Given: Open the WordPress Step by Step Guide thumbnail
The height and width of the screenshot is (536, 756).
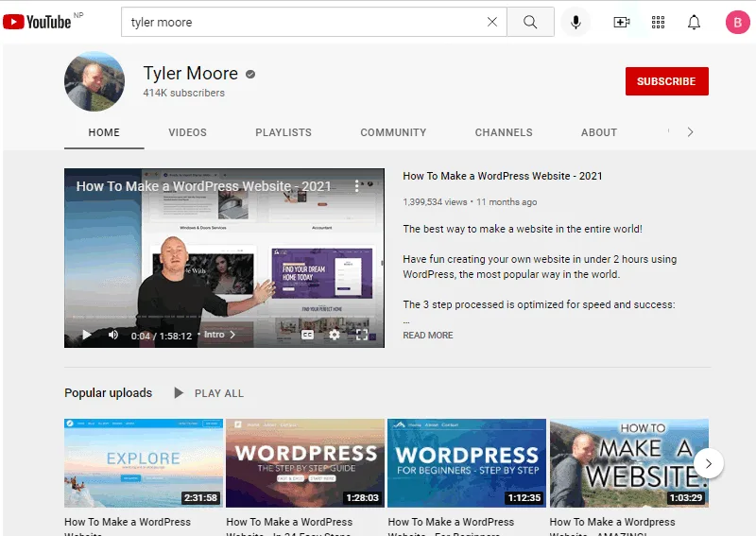Looking at the screenshot, I should tap(305, 463).
